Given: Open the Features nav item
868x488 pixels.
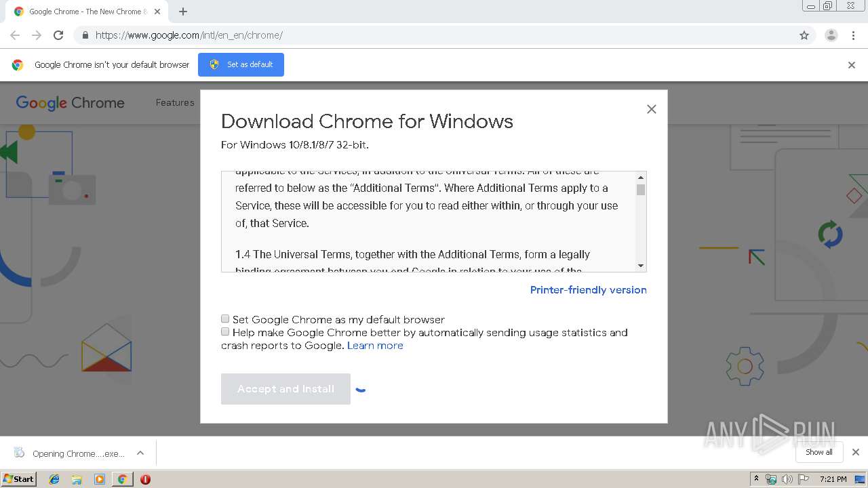Looking at the screenshot, I should coord(175,103).
